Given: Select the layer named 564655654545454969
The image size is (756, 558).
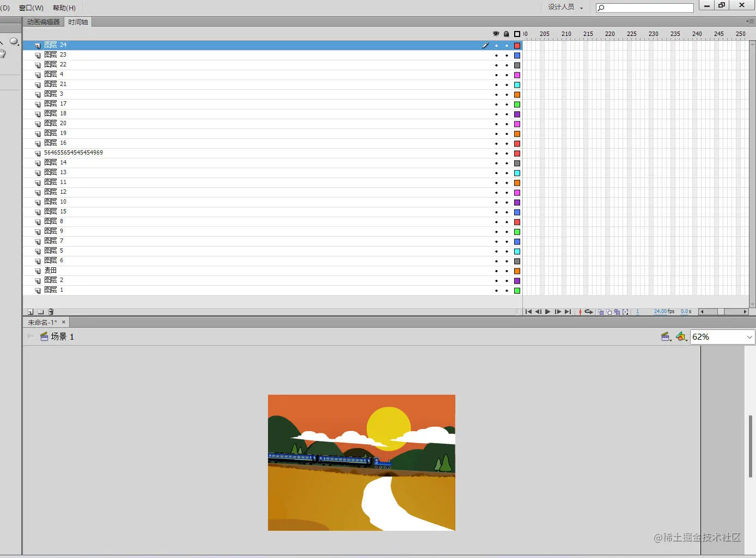Looking at the screenshot, I should (x=74, y=153).
